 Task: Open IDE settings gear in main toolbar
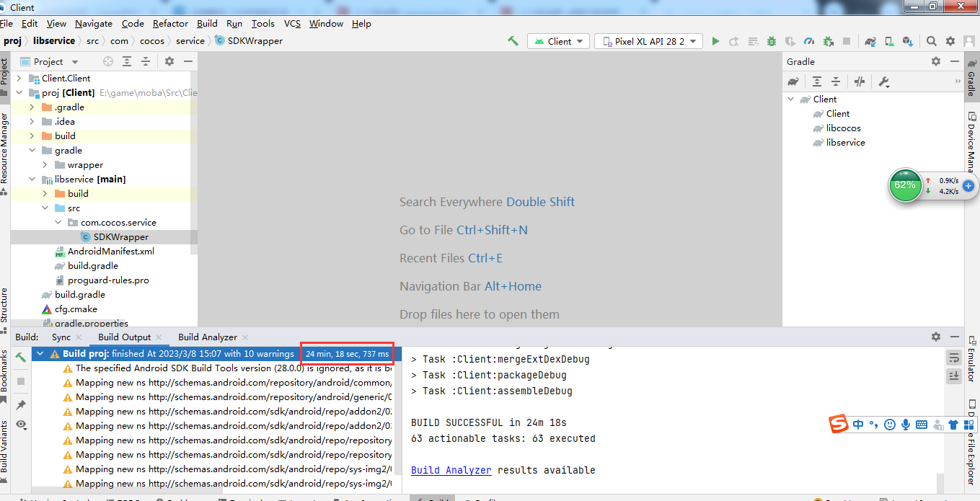point(950,41)
